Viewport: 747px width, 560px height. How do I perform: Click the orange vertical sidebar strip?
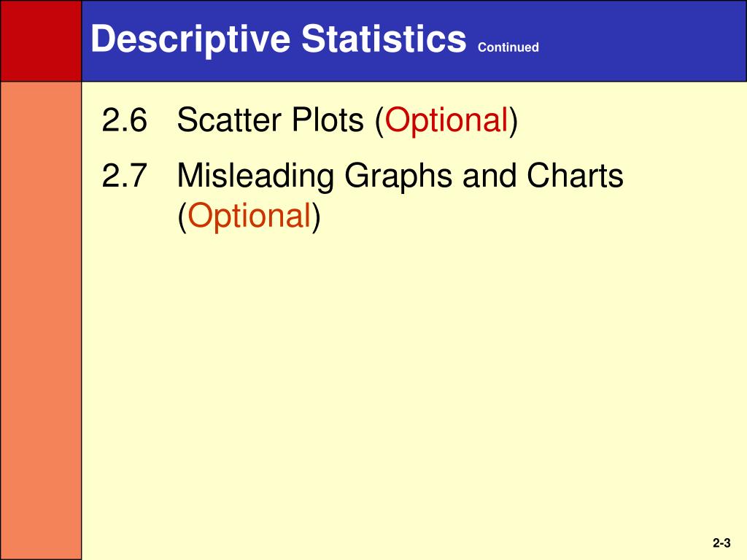pyautogui.click(x=41, y=321)
